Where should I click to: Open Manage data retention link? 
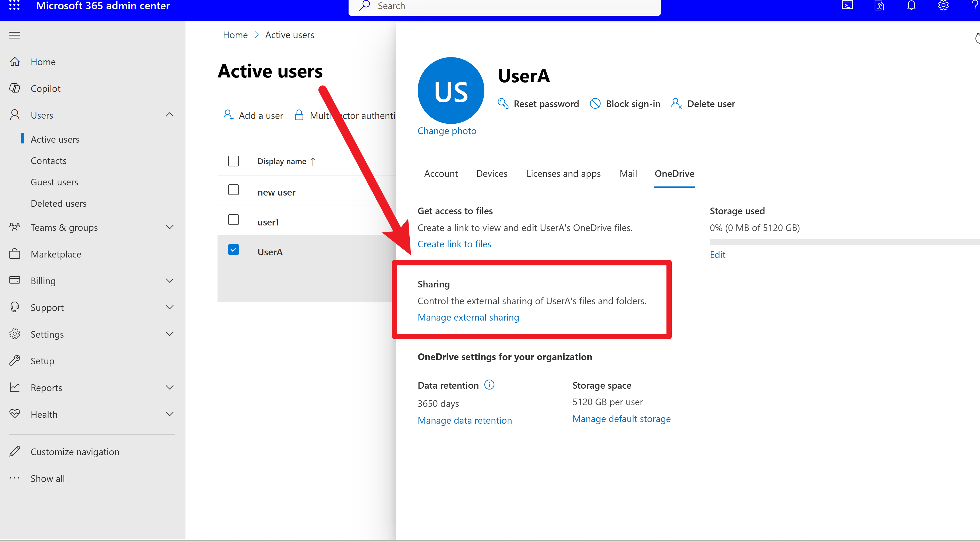point(464,420)
